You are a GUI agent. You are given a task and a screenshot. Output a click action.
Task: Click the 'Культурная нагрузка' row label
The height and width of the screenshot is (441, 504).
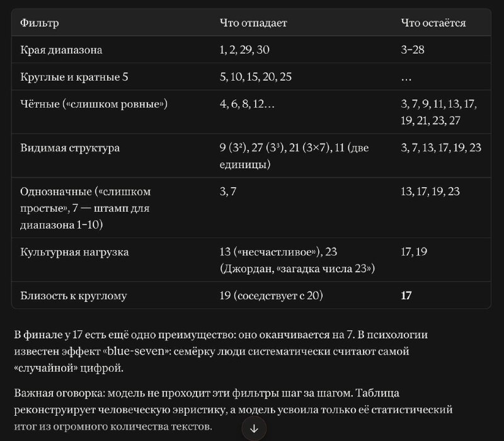74,251
